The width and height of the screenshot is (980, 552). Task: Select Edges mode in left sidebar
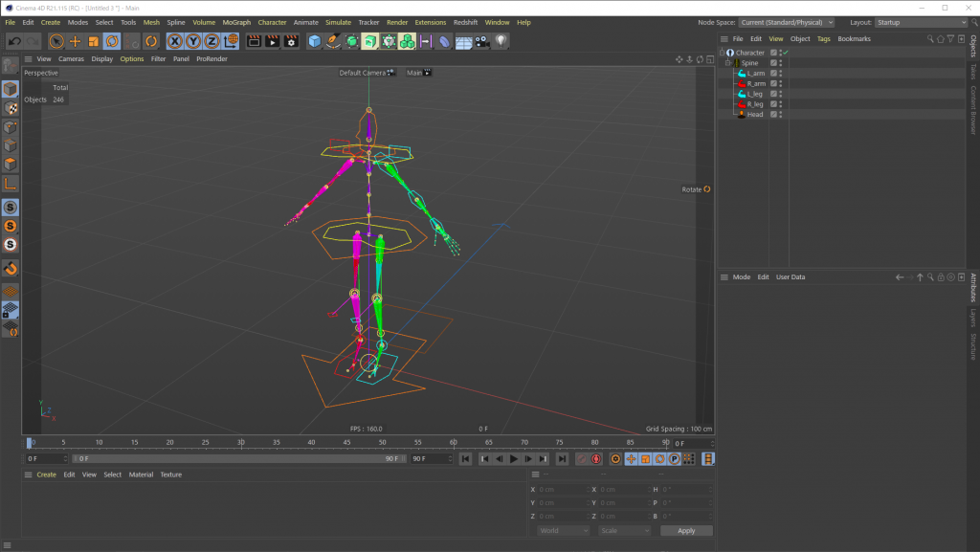click(10, 145)
